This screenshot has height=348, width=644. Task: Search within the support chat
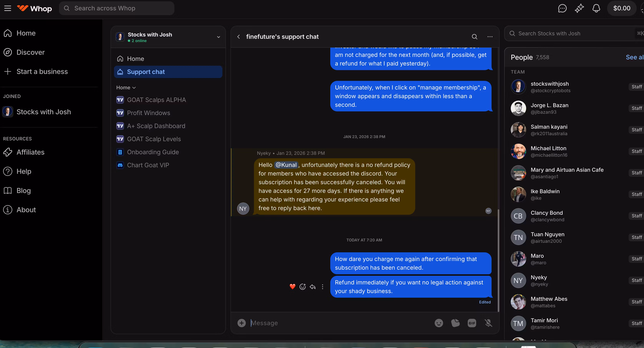(x=474, y=37)
